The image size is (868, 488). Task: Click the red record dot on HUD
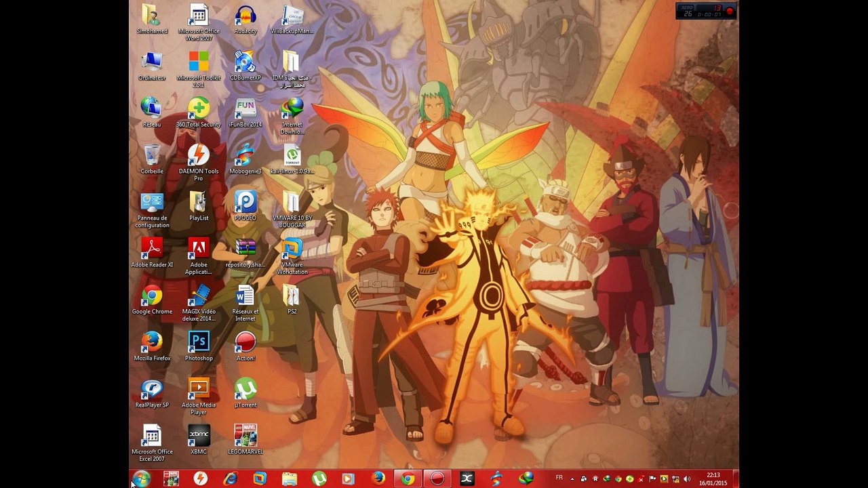730,11
